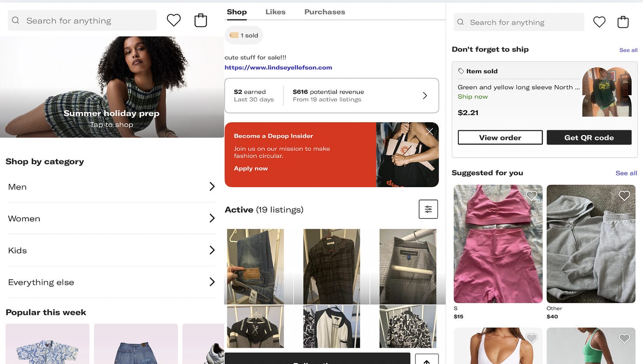
Task: Open the Purchases tab
Action: point(325,11)
